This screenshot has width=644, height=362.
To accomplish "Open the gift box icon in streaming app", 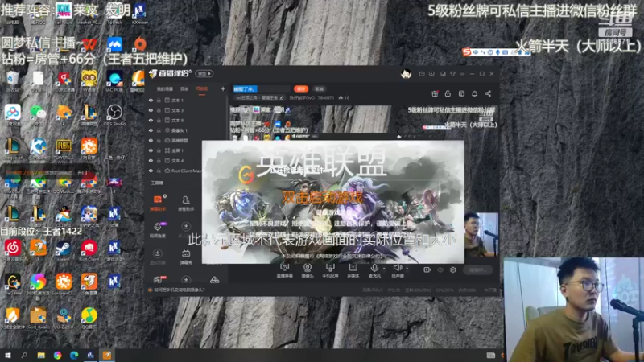I will (x=435, y=93).
